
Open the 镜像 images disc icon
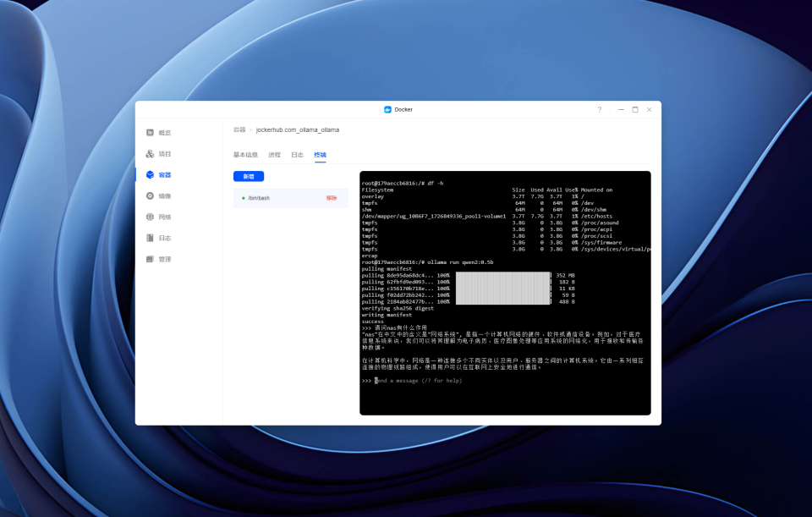click(x=150, y=195)
